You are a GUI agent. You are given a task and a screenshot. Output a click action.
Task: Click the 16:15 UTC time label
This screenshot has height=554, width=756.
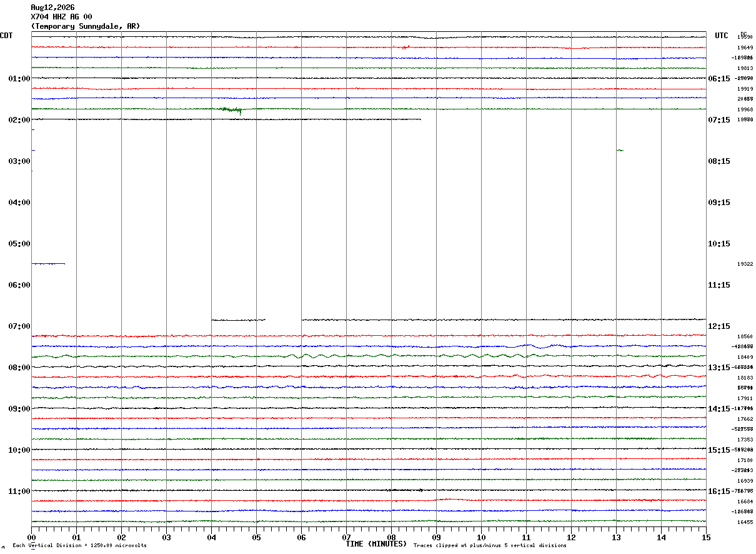pyautogui.click(x=719, y=491)
